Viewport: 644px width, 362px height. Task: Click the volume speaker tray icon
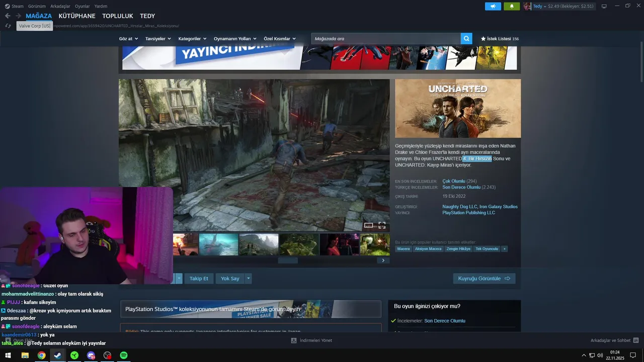[600, 355]
